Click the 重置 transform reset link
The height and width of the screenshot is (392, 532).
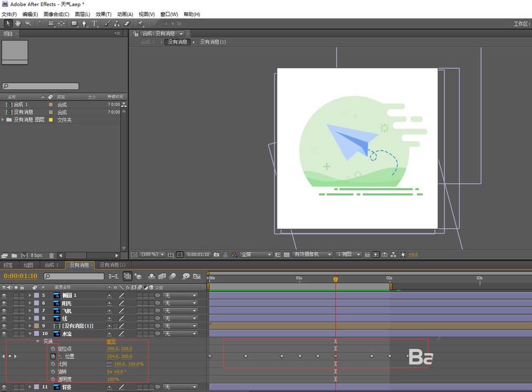point(111,341)
